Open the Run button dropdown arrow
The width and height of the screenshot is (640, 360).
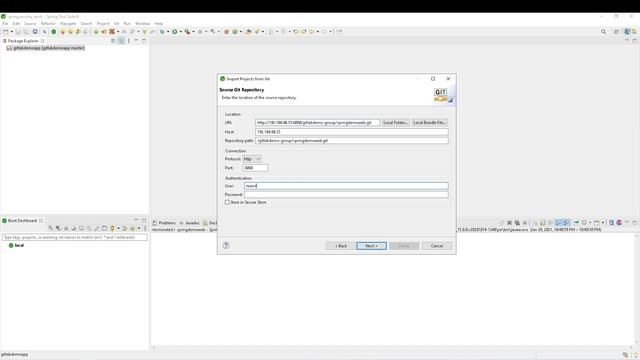181,31
